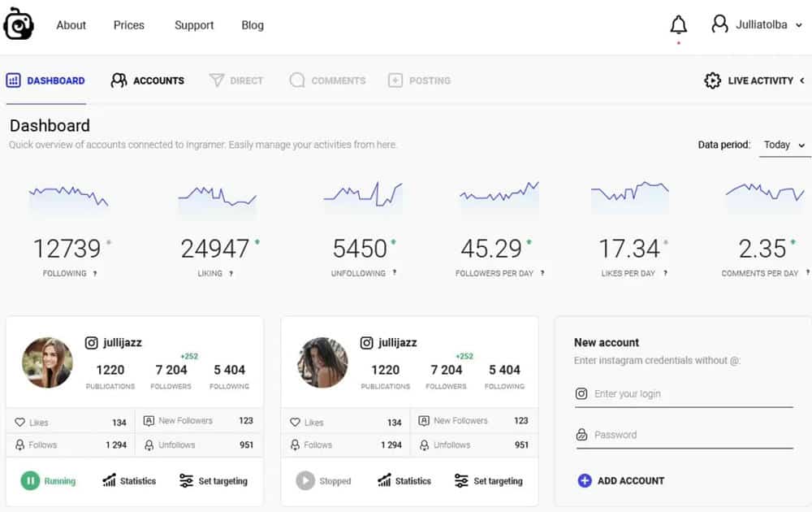812x512 pixels.
Task: Click the New Followers icon on Stopped card
Action: click(424, 421)
